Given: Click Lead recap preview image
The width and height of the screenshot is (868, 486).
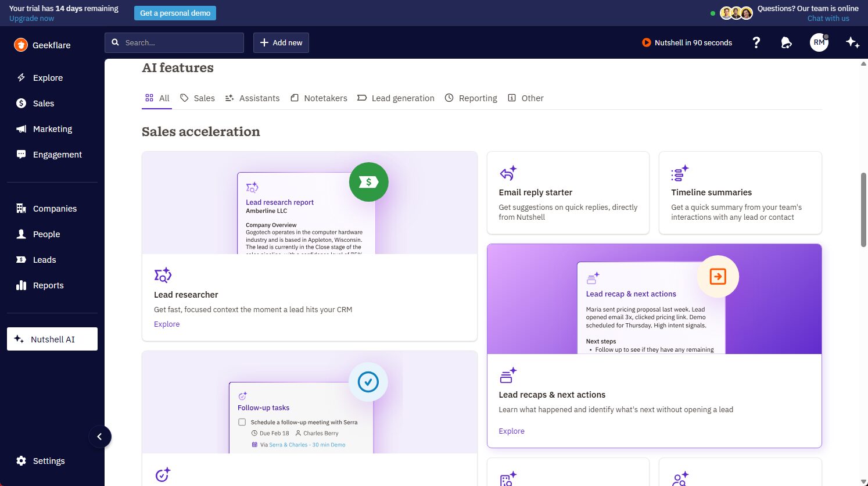Looking at the screenshot, I should (x=654, y=299).
